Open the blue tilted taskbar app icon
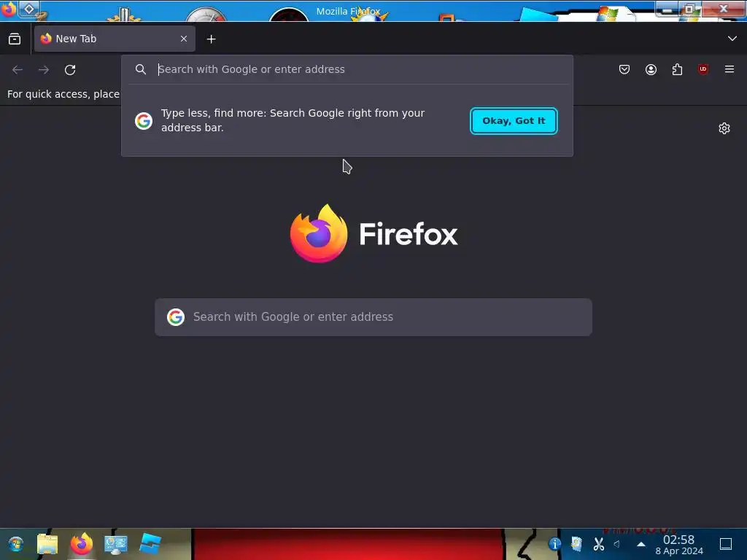 [x=150, y=544]
